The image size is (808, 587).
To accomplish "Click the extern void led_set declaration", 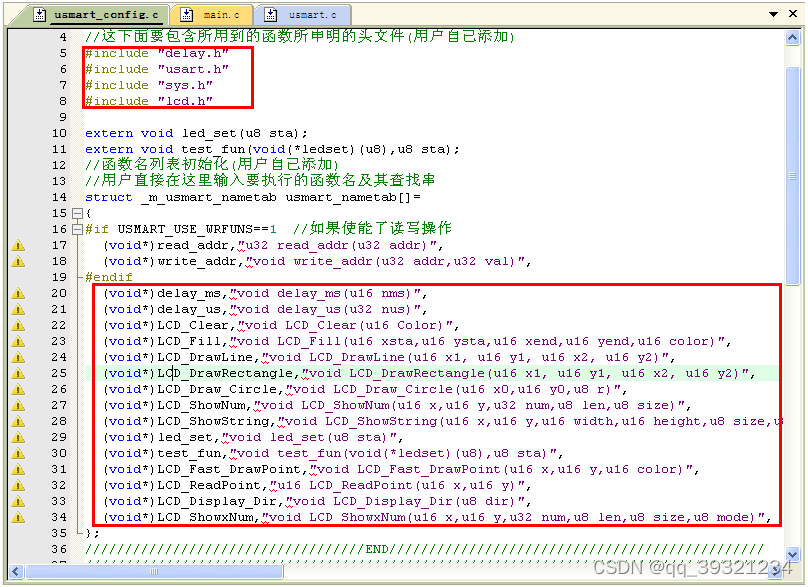I will coord(196,133).
